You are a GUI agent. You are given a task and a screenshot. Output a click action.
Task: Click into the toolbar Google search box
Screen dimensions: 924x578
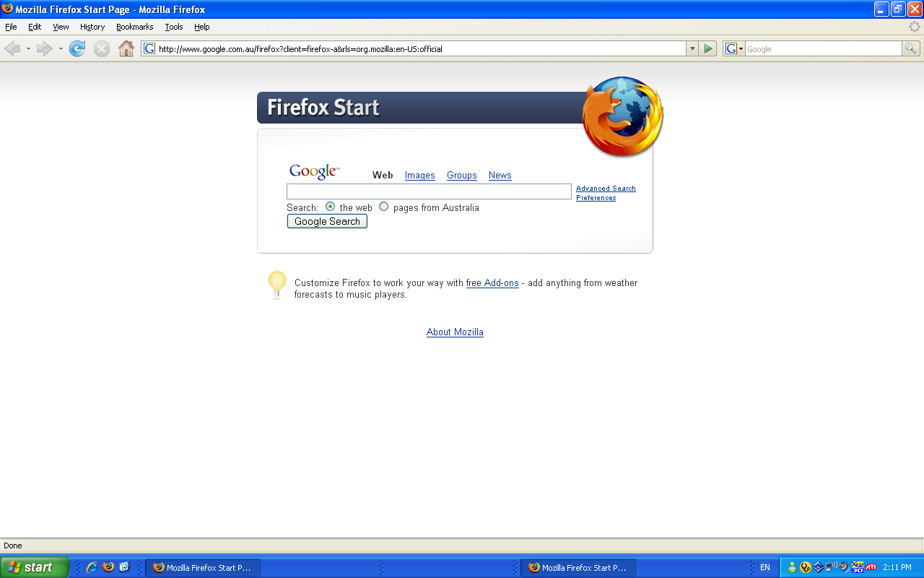823,48
